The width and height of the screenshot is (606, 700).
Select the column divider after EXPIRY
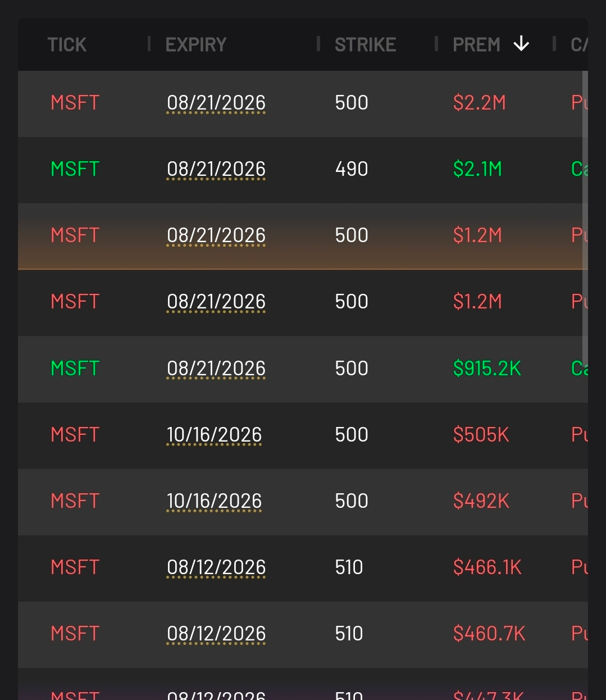pos(318,44)
